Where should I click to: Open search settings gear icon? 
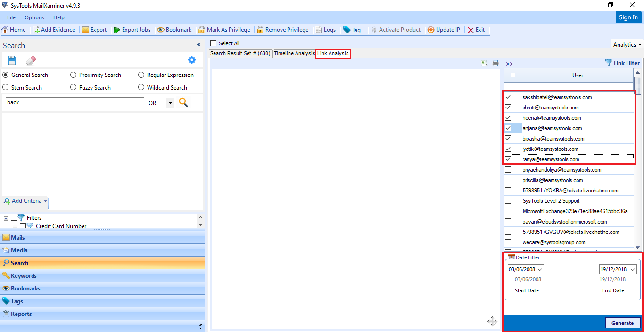(x=191, y=60)
